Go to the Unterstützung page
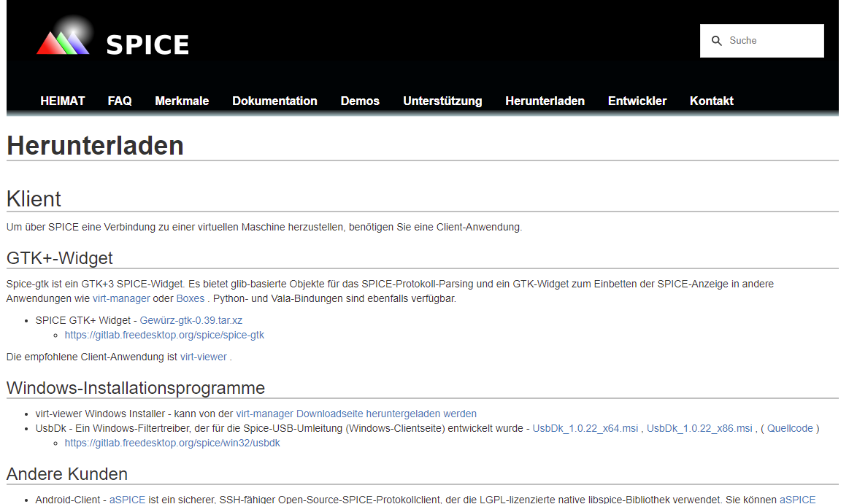849x504 pixels. tap(442, 101)
